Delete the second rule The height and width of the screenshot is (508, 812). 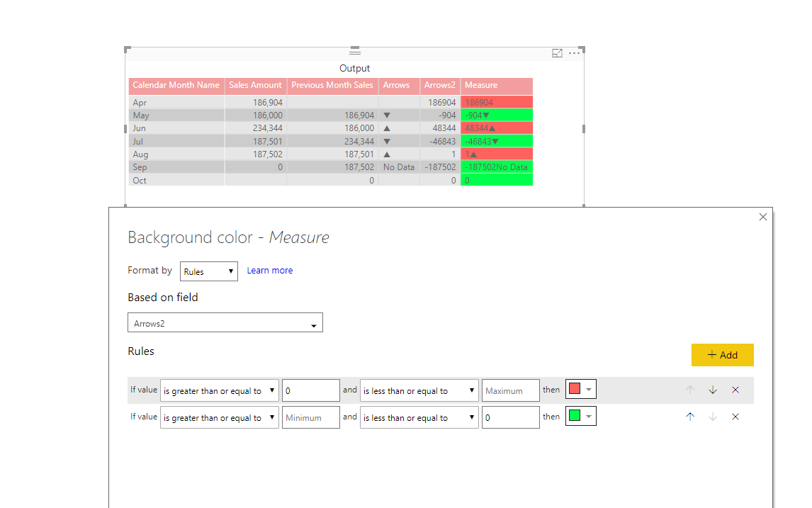click(735, 417)
